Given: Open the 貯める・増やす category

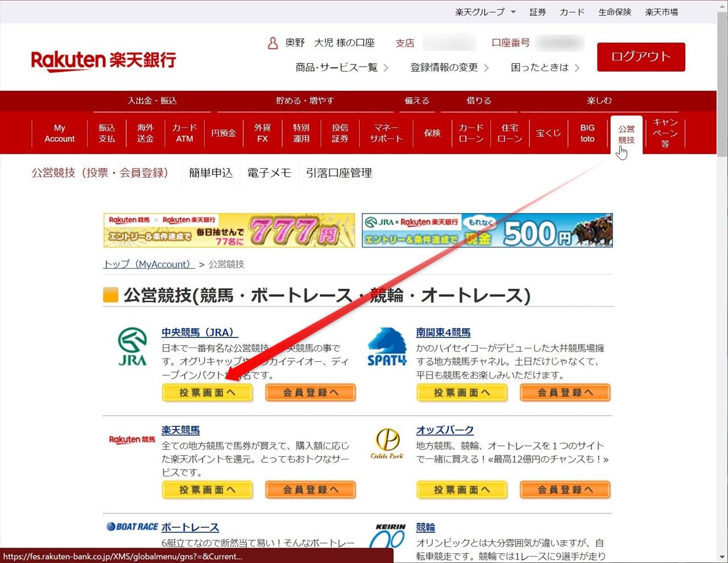Looking at the screenshot, I should (305, 101).
